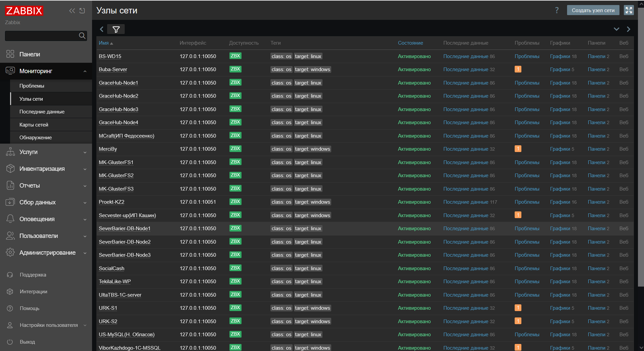This screenshot has width=644, height=351.
Task: Go to next page with the right arrow
Action: click(629, 29)
